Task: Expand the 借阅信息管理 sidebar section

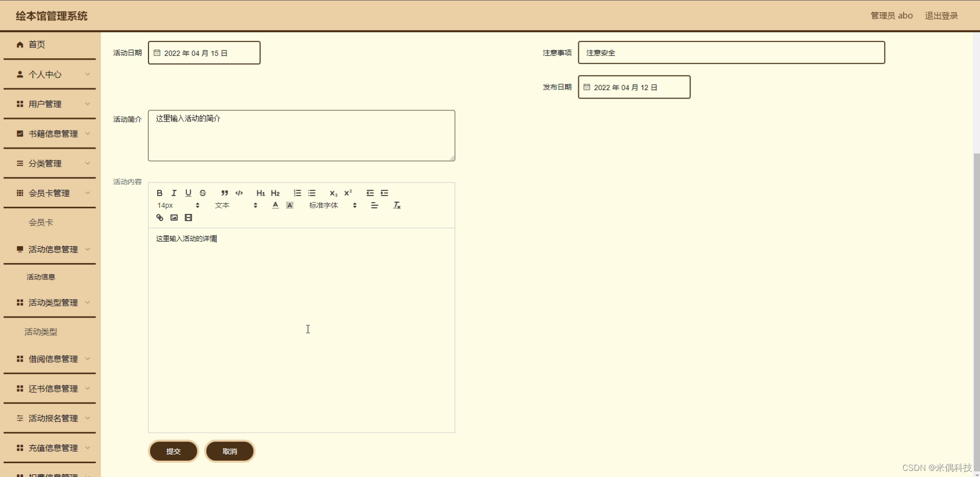Action: click(49, 359)
